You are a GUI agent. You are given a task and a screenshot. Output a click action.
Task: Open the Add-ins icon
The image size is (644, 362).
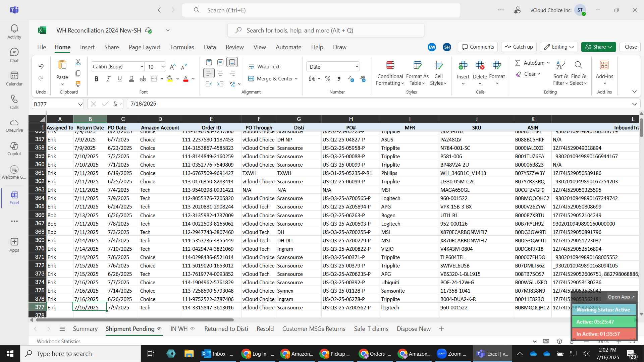click(x=604, y=65)
